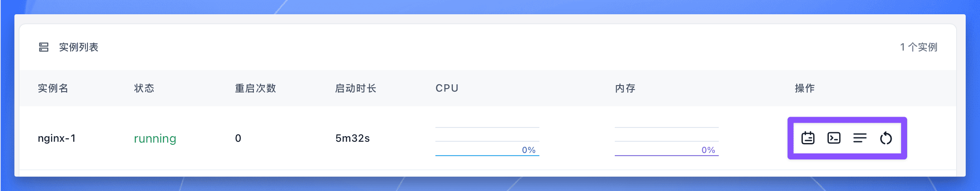Open events calendar icon for nginx-1

tap(808, 138)
